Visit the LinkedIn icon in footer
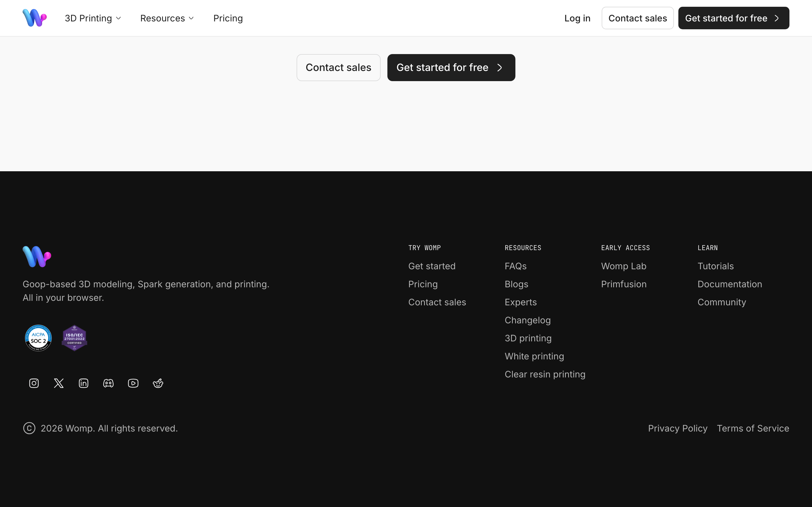Image resolution: width=812 pixels, height=507 pixels. (x=83, y=383)
